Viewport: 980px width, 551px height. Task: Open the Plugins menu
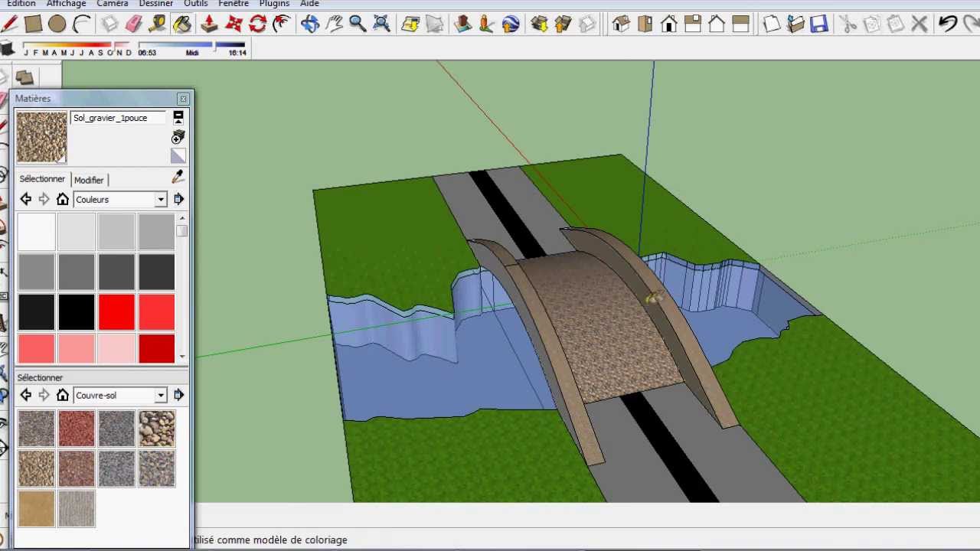click(274, 4)
